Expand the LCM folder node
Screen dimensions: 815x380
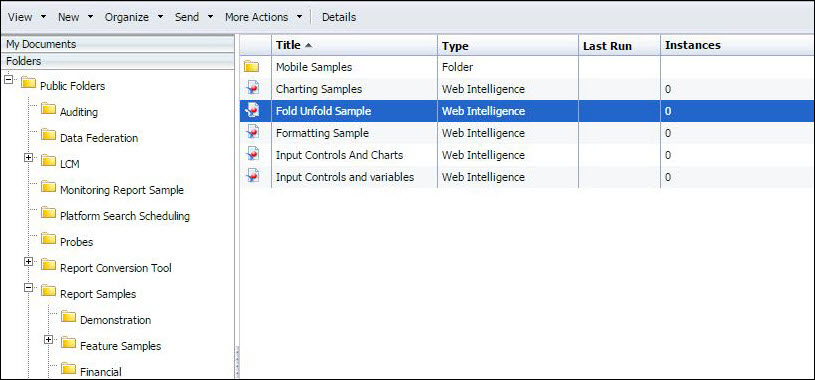[28, 158]
